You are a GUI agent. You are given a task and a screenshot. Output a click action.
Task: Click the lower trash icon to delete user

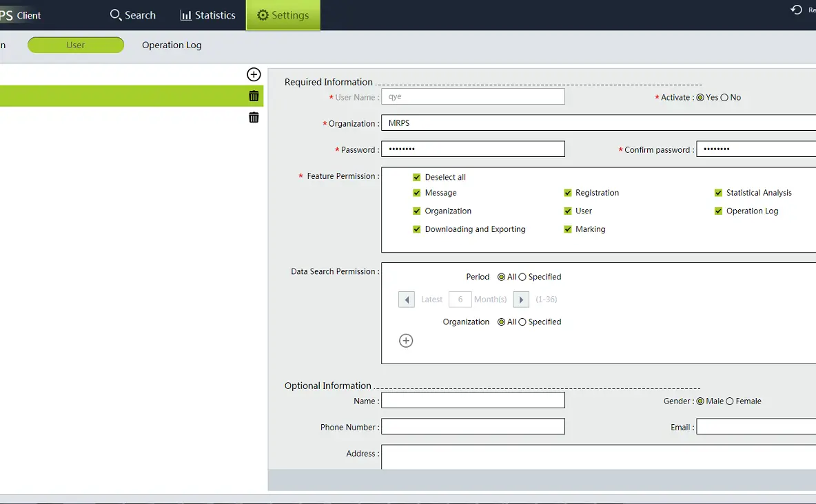254,117
